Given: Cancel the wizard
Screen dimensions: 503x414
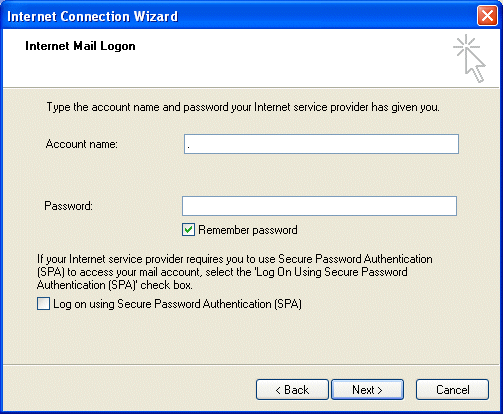Looking at the screenshot, I should [452, 390].
